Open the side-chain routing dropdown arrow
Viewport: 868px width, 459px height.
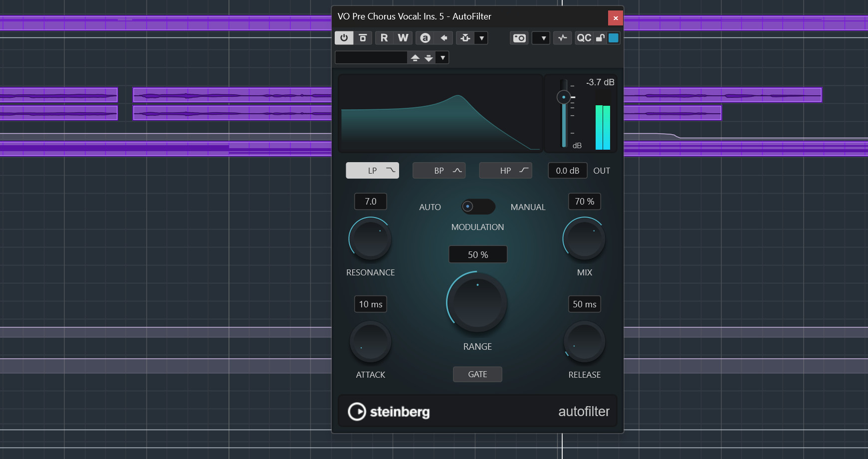(481, 38)
